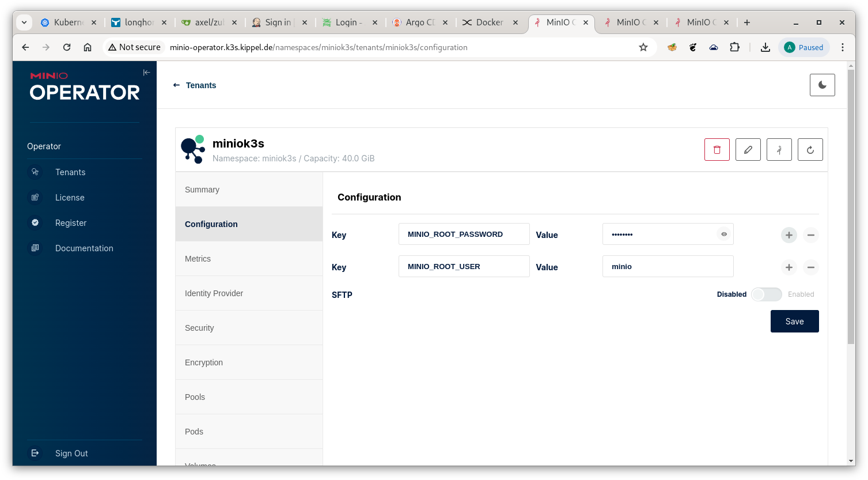The image size is (868, 480).
Task: Show the hidden password value
Action: point(724,235)
